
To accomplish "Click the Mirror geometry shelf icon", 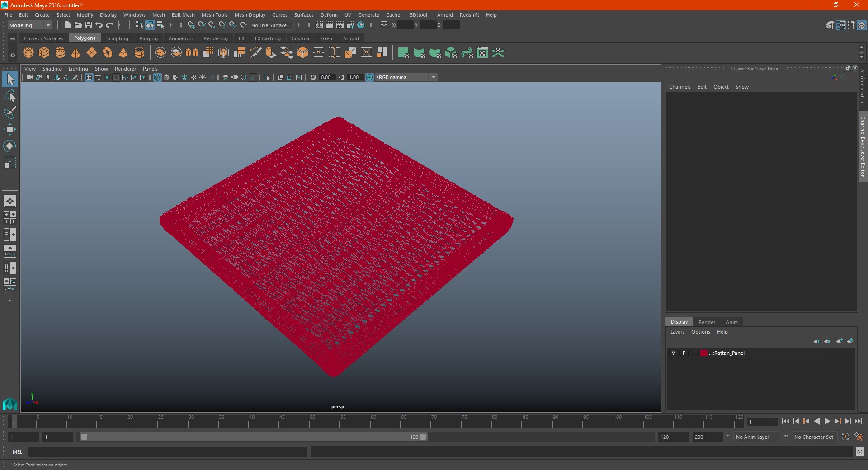I will (x=192, y=53).
